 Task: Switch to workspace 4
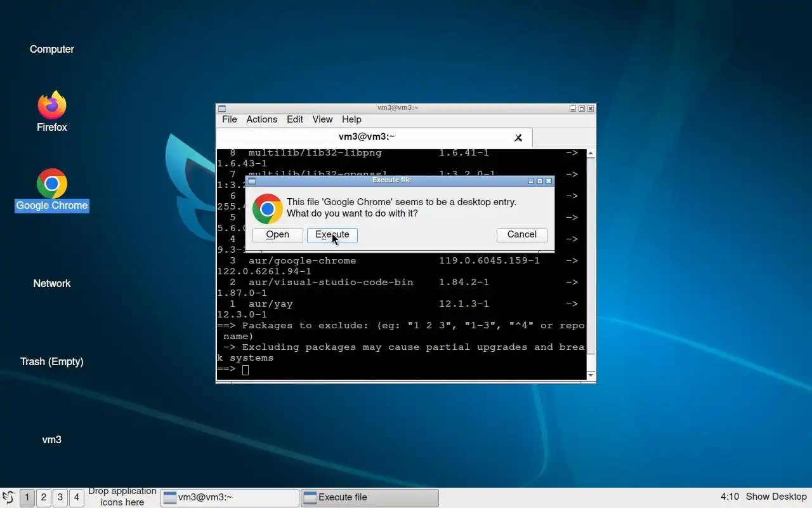tap(76, 497)
